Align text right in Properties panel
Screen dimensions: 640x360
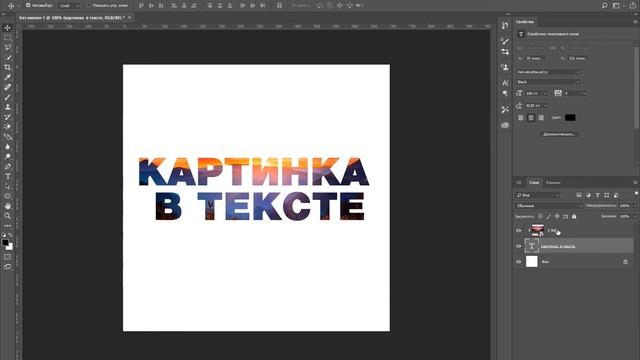coord(541,118)
